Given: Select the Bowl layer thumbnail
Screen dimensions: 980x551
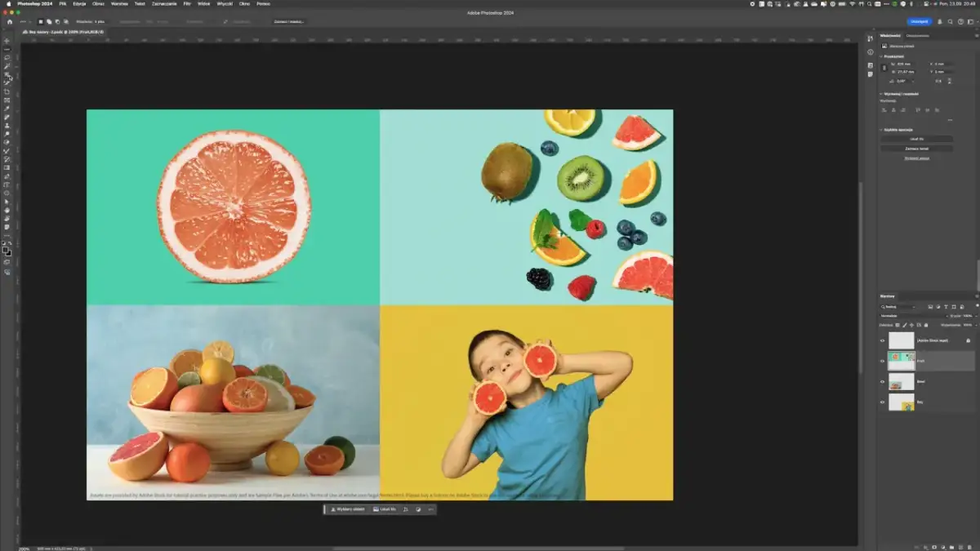Looking at the screenshot, I should tap(901, 381).
